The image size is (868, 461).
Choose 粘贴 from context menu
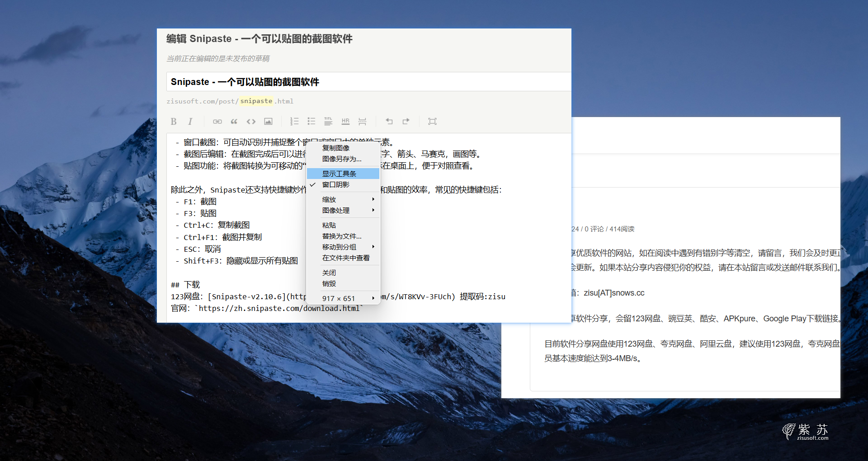pos(343,225)
